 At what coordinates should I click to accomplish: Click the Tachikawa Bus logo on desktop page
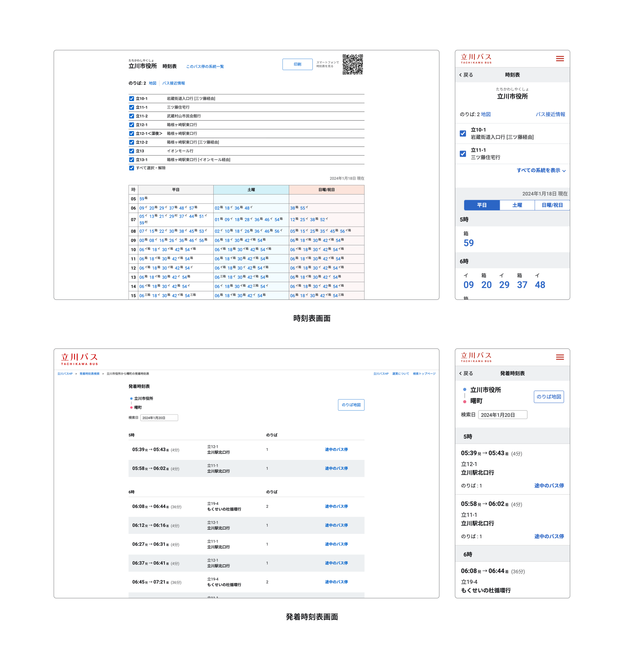click(79, 359)
